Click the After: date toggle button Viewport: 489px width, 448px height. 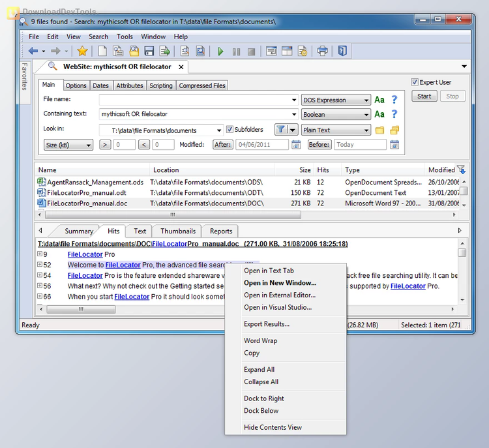(x=223, y=145)
